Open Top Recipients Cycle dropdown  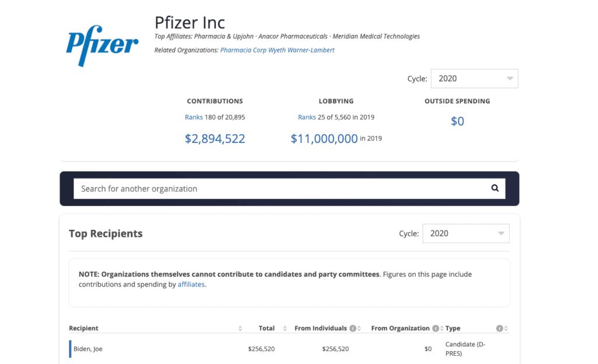[465, 233]
